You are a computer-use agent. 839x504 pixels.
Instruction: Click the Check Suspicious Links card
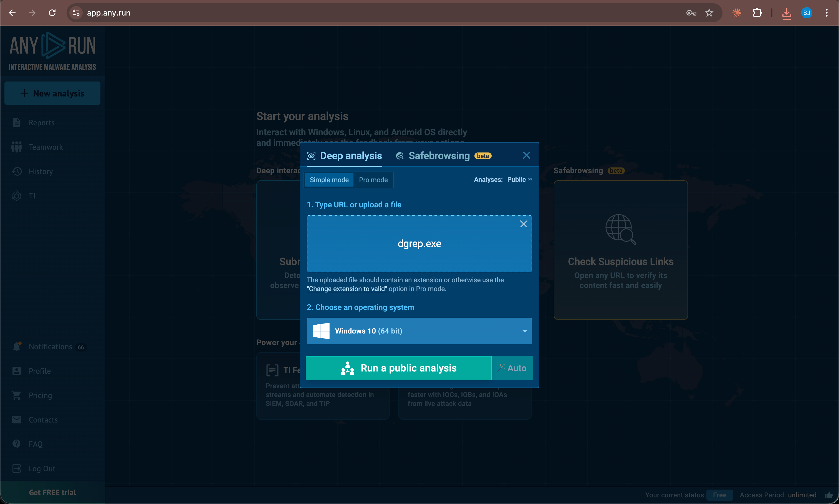[x=620, y=250]
